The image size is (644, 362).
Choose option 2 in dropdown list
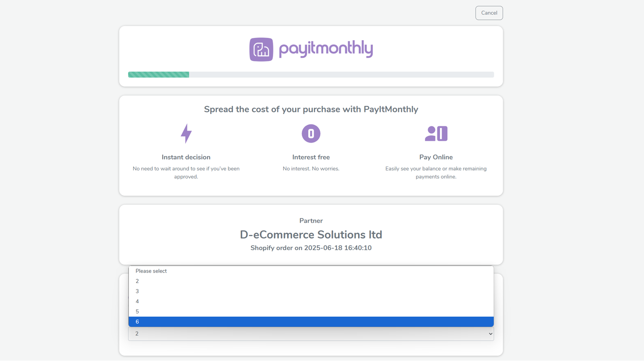311,281
